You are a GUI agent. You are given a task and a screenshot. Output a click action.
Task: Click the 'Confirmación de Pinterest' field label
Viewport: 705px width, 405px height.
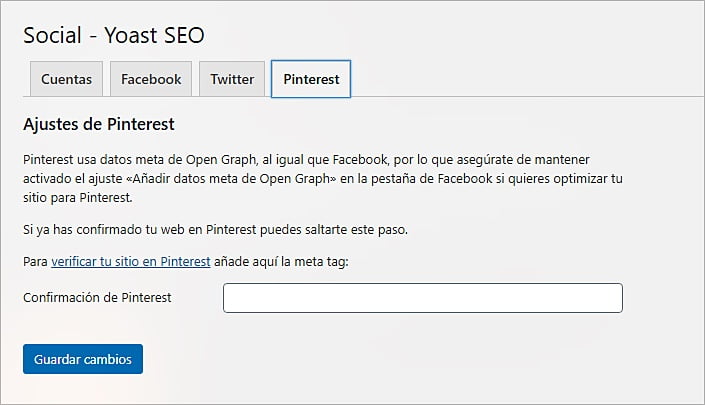click(x=98, y=298)
